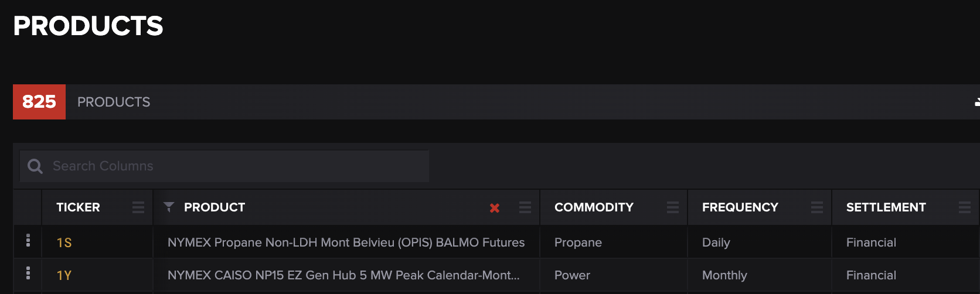Sort by the Commodity column header
The width and height of the screenshot is (980, 294).
(x=594, y=207)
